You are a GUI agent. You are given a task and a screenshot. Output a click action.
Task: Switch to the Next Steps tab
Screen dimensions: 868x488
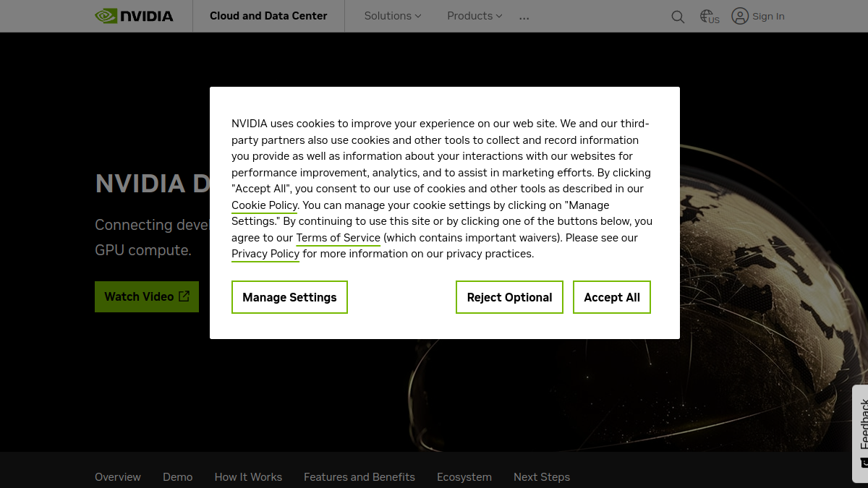click(x=542, y=477)
